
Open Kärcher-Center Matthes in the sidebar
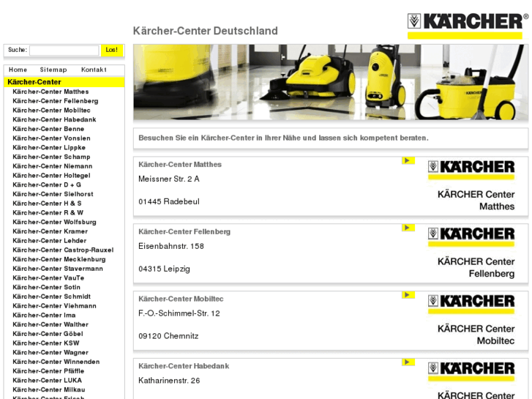50,92
